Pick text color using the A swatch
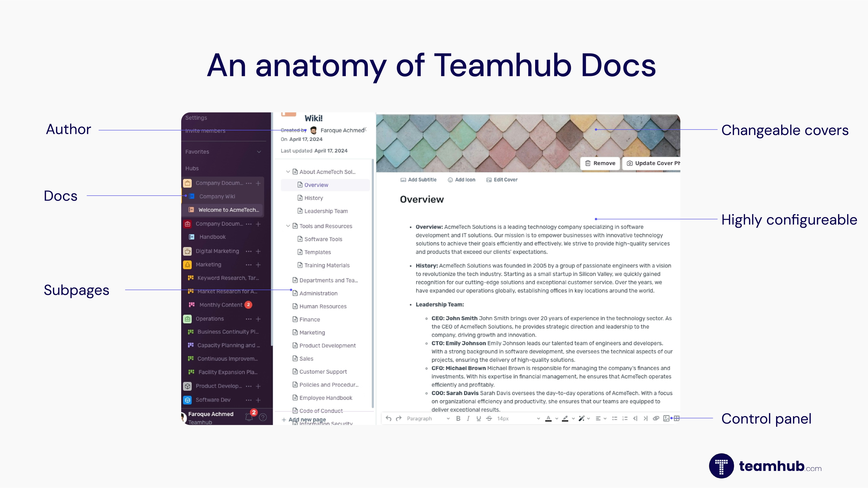 548,418
